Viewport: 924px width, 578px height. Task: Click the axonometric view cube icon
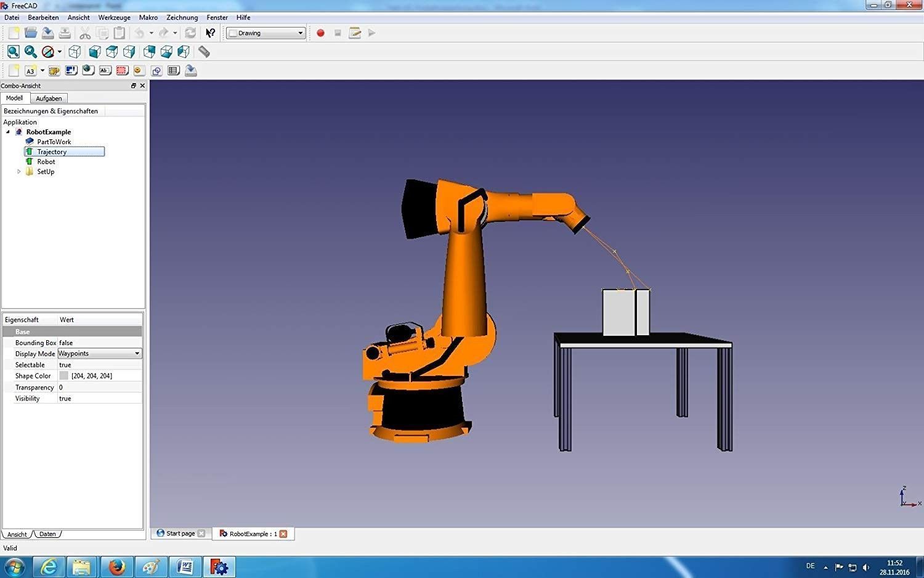pos(75,52)
